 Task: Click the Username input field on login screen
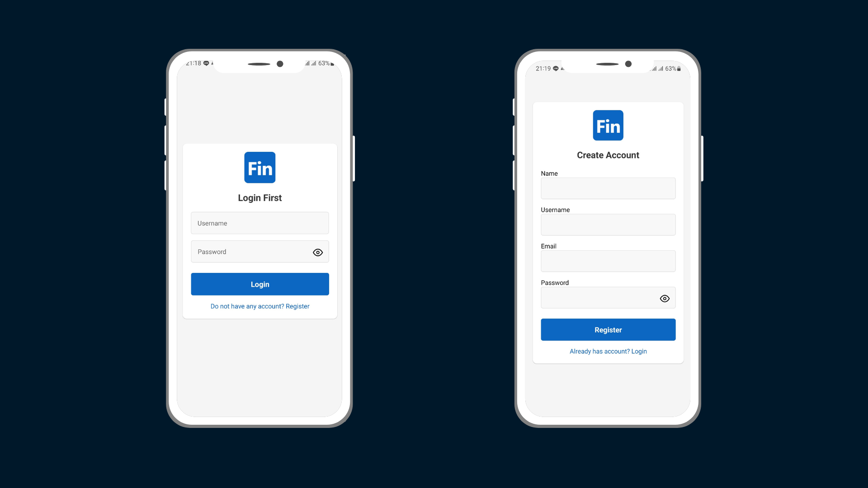[259, 223]
